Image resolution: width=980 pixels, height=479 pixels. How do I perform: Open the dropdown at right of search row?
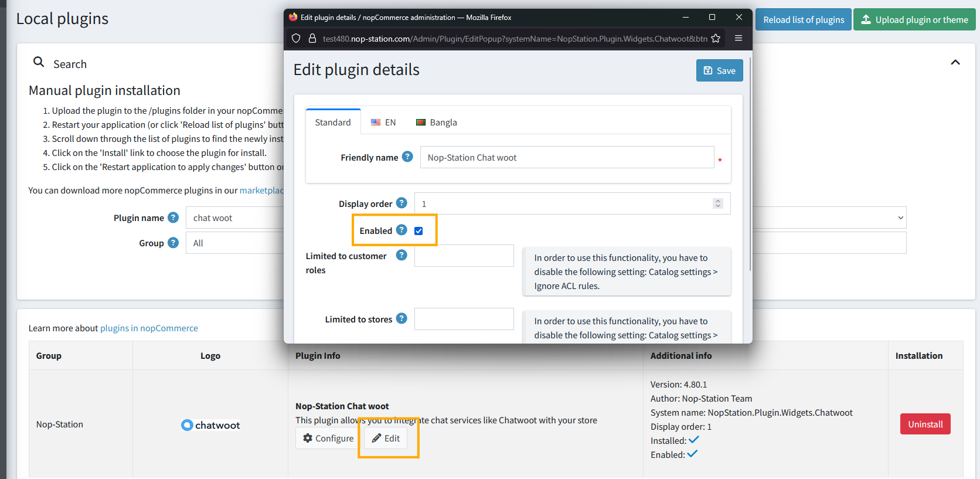829,218
